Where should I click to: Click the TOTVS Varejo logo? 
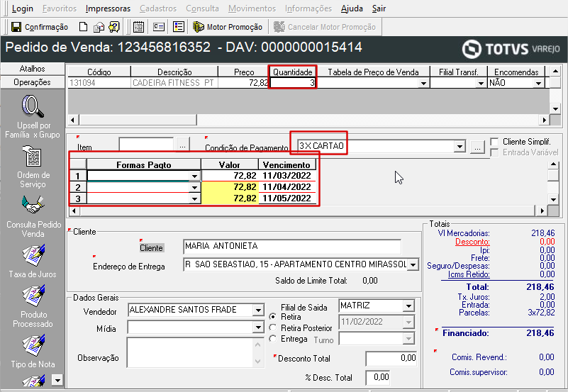click(x=511, y=49)
